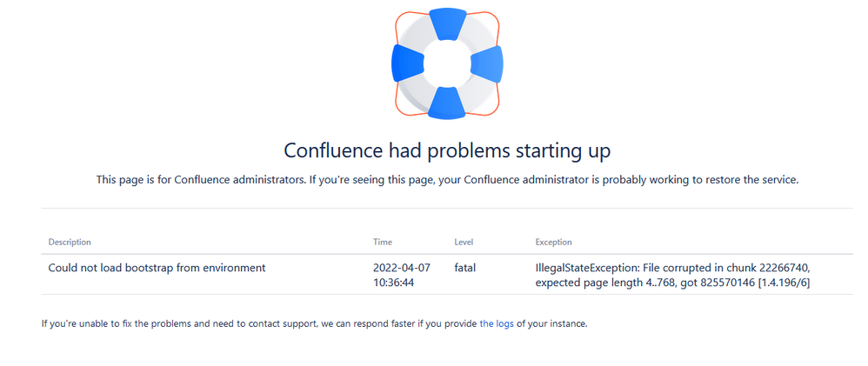Click the "Description" column header
Viewport: 868px width, 366px height.
coord(70,242)
